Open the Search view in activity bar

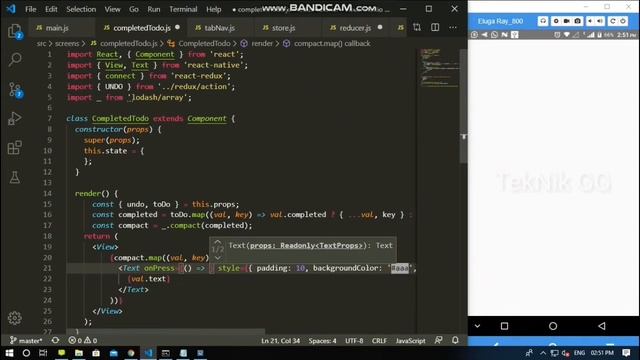coord(15,60)
